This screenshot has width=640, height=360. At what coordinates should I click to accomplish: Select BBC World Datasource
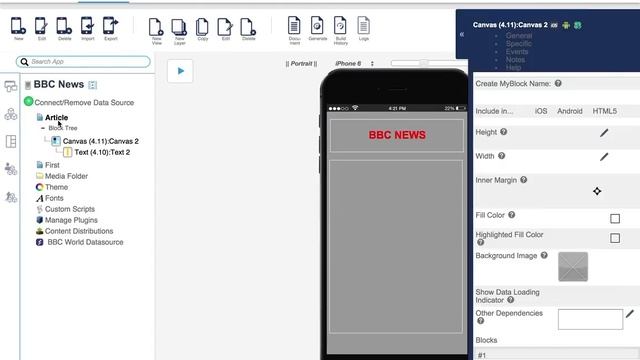(x=85, y=242)
